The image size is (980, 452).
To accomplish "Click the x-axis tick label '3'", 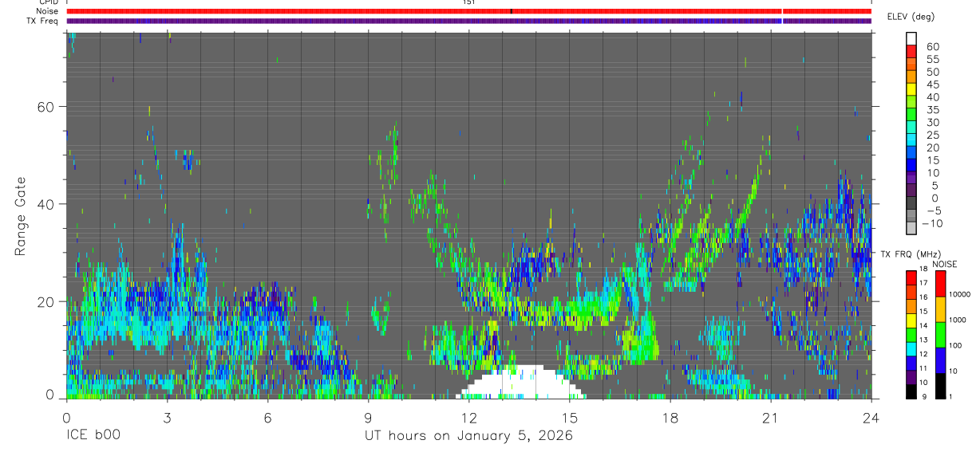I will 167,417.
